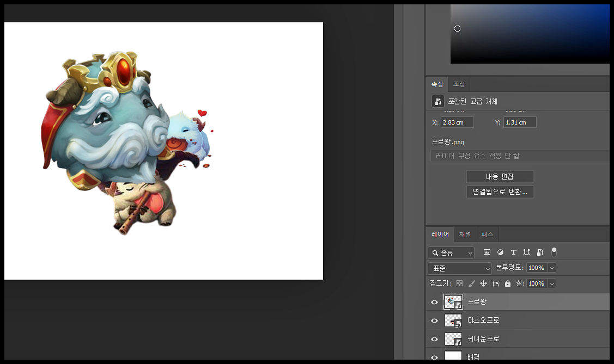Filter layers by pixel layer icon

(487, 252)
